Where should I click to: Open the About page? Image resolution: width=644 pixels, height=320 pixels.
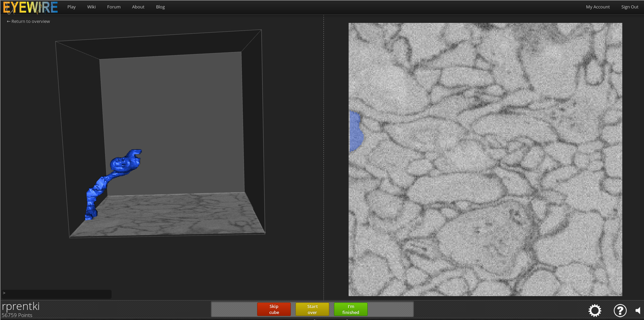[x=138, y=7]
